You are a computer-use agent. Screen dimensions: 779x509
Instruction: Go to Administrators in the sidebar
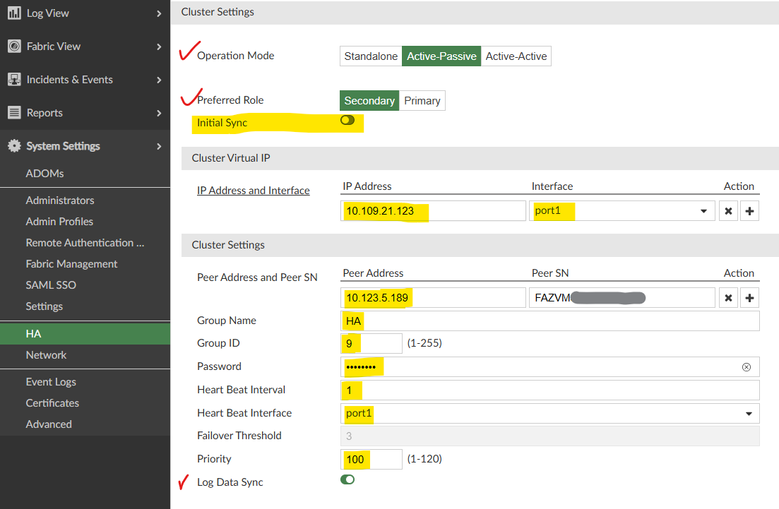(60, 200)
